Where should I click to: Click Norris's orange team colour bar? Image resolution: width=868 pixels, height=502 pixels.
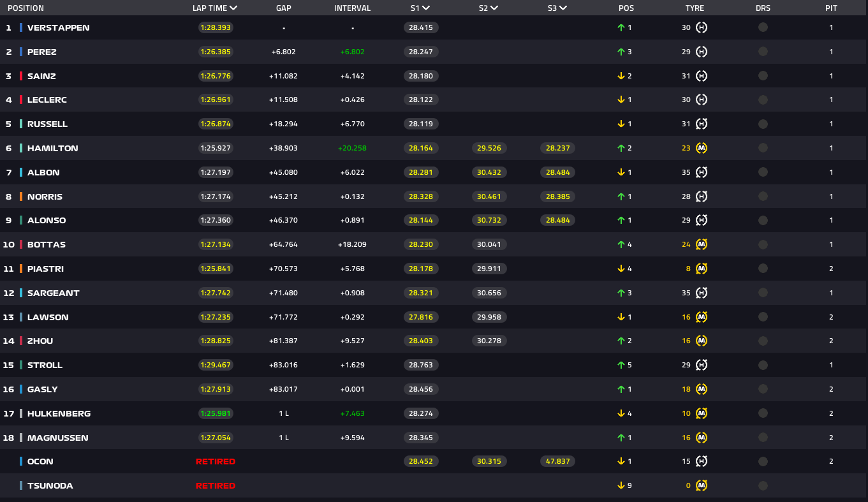coord(21,196)
